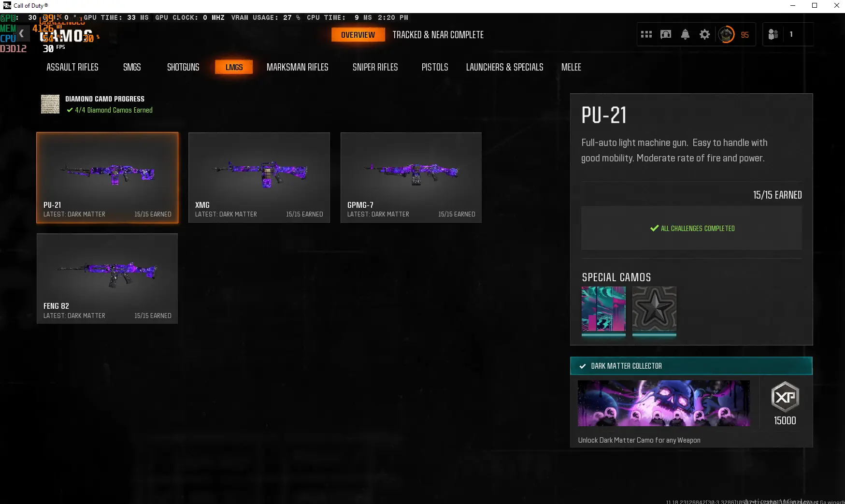Image resolution: width=845 pixels, height=504 pixels.
Task: Select the GPMG-7 weapon card
Action: [x=411, y=177]
